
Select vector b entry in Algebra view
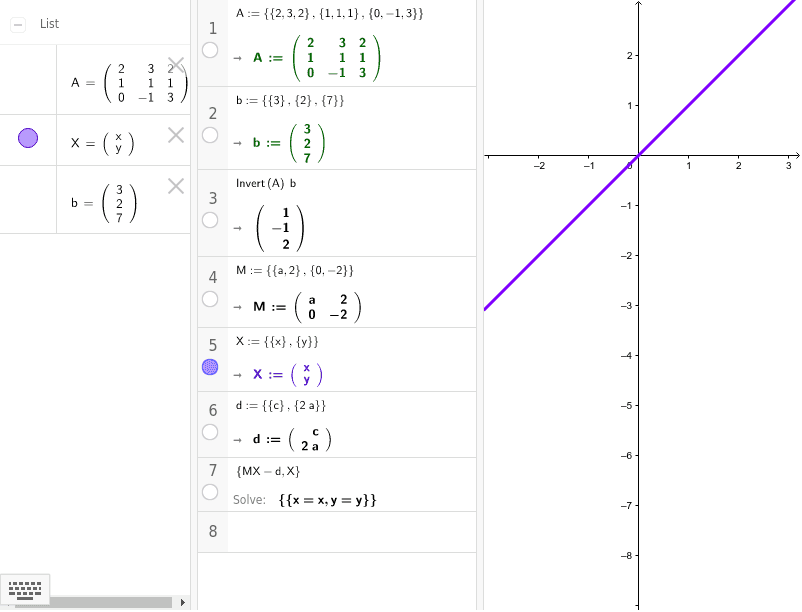click(104, 203)
